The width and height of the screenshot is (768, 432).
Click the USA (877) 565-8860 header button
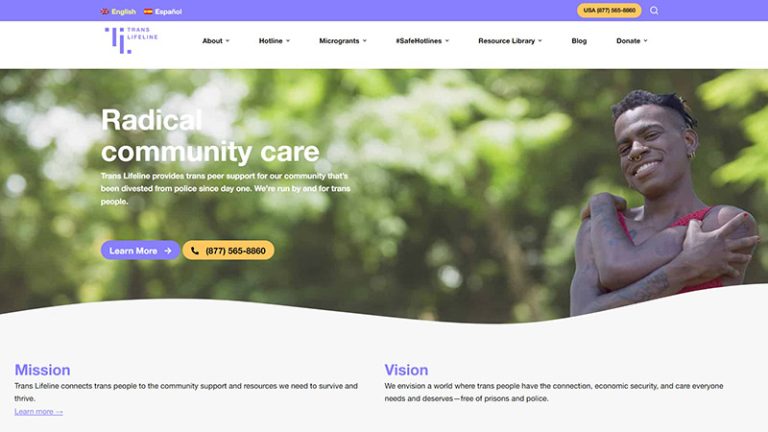tap(609, 10)
